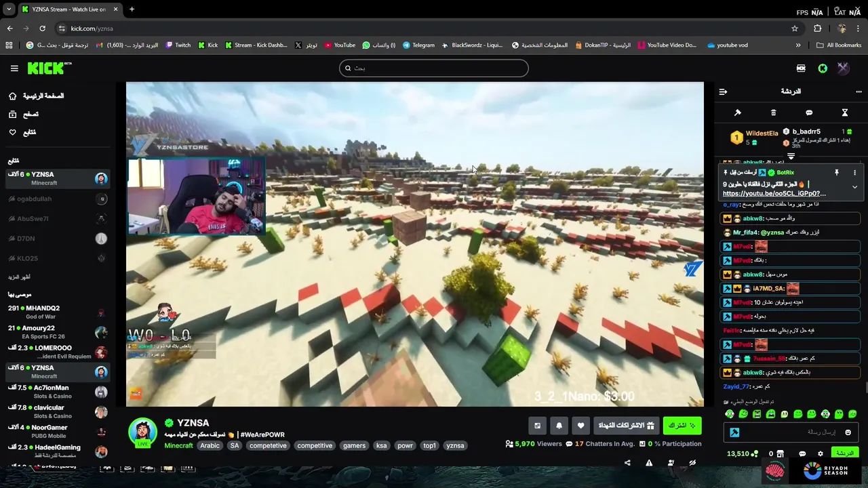Open pinned message vertical dots menu

[854, 173]
